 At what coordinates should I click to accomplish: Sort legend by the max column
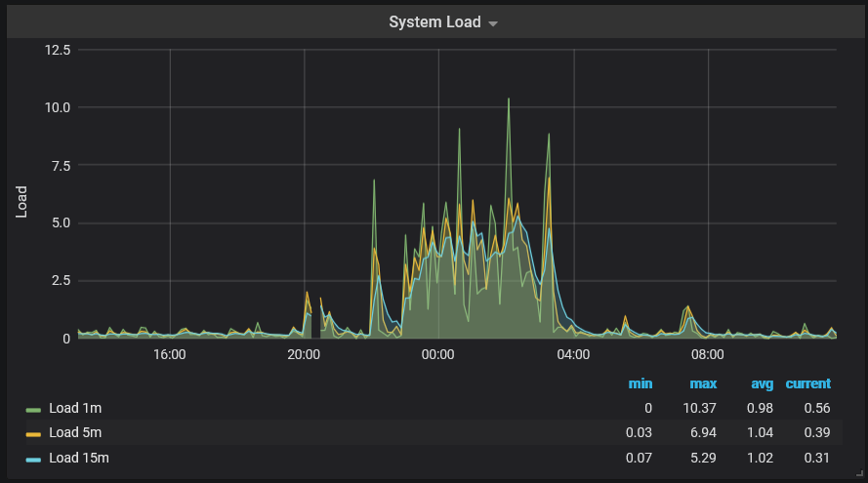tap(703, 383)
